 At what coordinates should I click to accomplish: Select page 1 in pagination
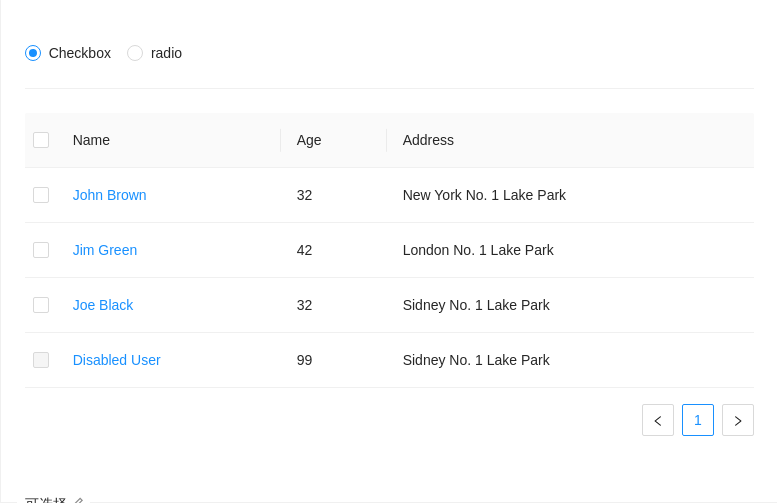(x=698, y=420)
